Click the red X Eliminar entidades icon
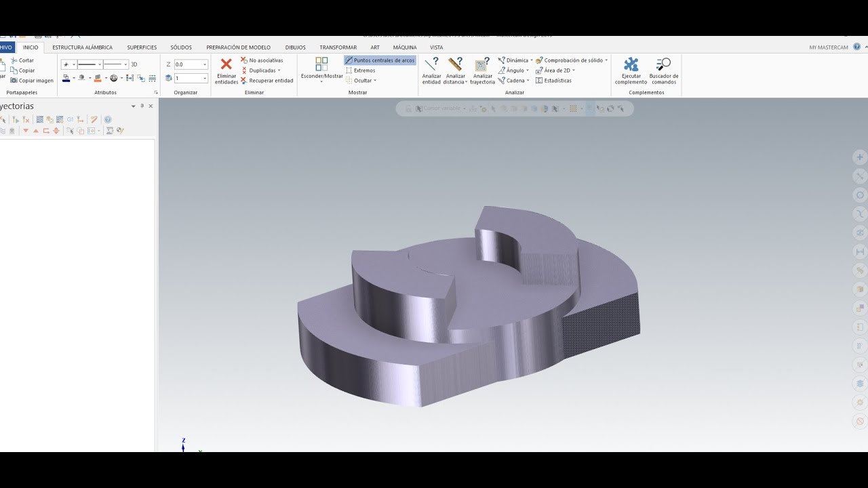The image size is (868, 488). pos(226,64)
